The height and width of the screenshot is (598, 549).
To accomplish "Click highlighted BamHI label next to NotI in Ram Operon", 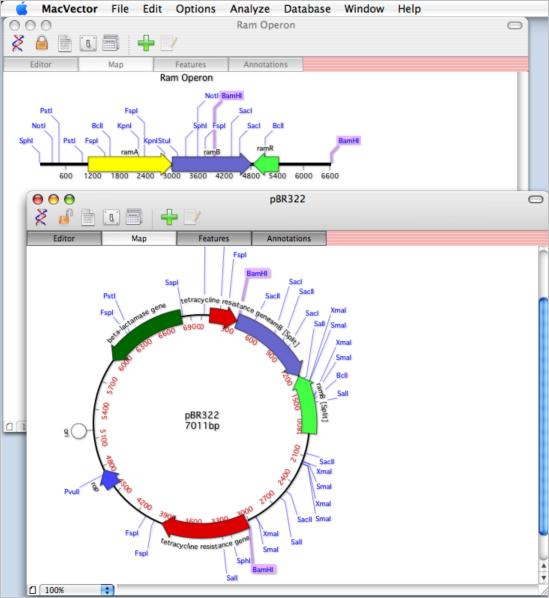I will [232, 95].
